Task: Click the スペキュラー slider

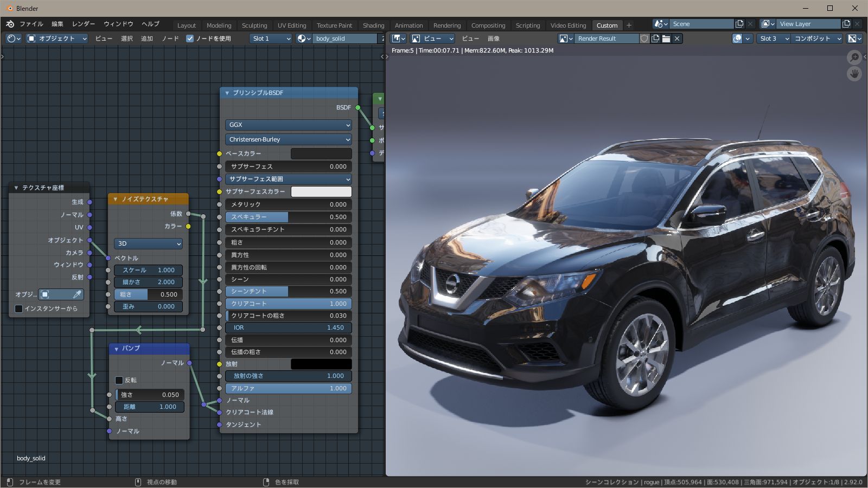Action: pyautogui.click(x=289, y=217)
